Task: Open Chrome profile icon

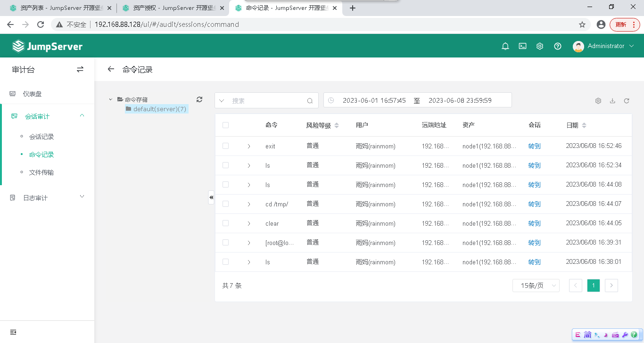Action: pyautogui.click(x=601, y=24)
